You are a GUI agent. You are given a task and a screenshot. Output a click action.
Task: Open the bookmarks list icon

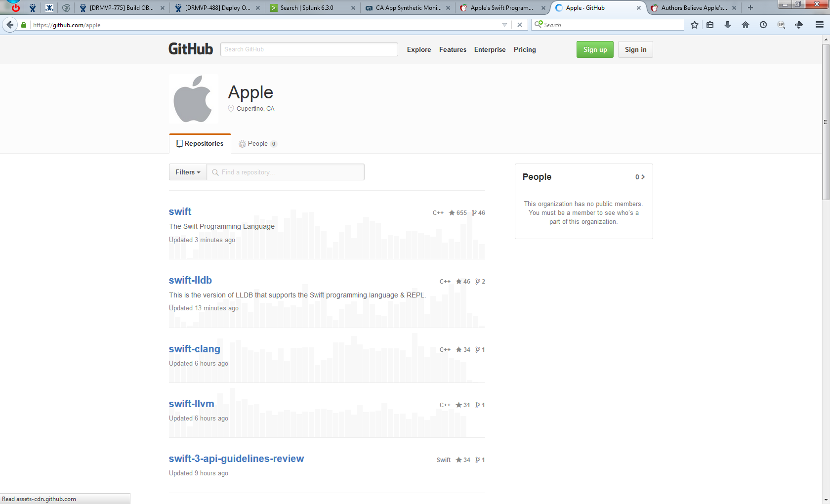pyautogui.click(x=710, y=25)
